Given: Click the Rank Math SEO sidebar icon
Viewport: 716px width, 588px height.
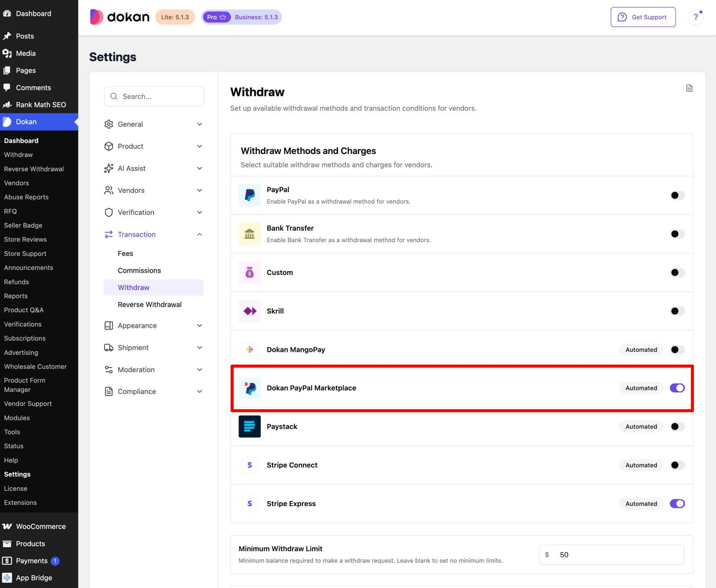Looking at the screenshot, I should pyautogui.click(x=7, y=105).
